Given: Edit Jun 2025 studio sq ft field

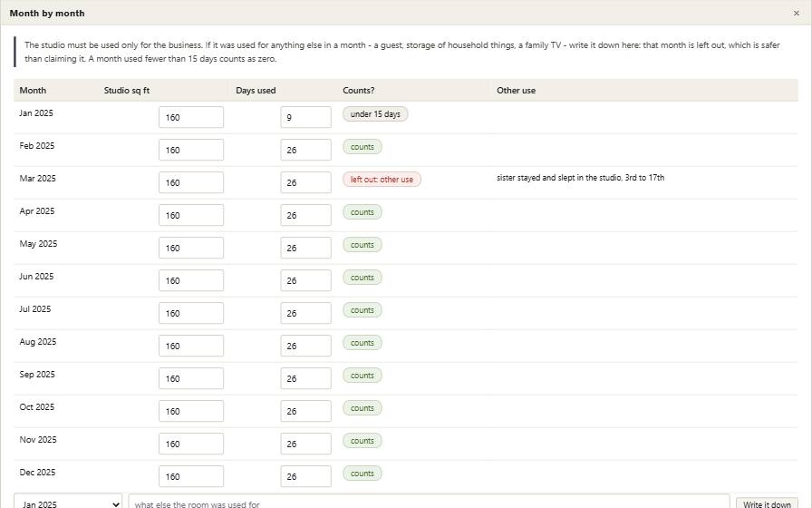Looking at the screenshot, I should click(x=191, y=280).
